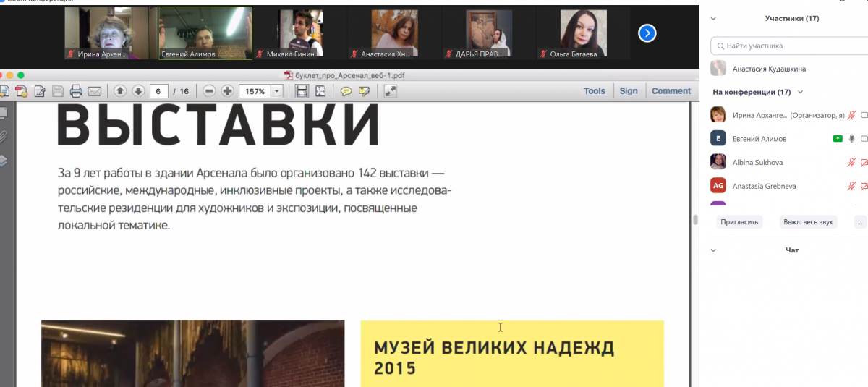Click participant Albina Sukhova name
Image resolution: width=868 pixels, height=387 pixels.
tap(757, 162)
